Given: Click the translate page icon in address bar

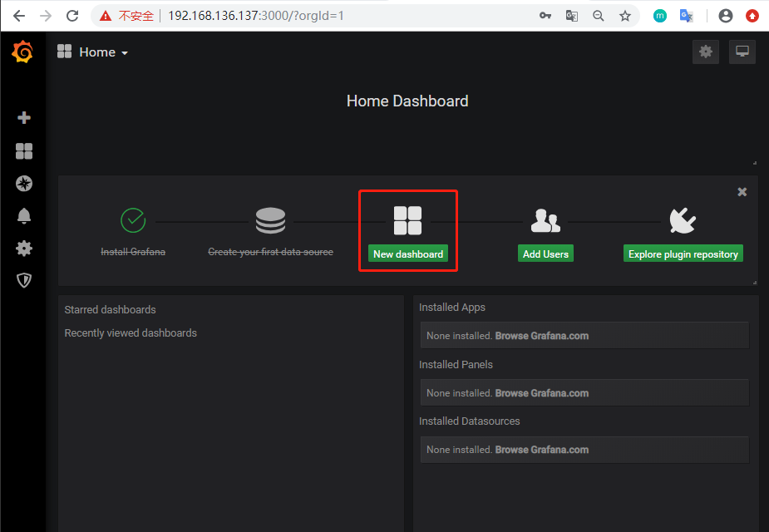Looking at the screenshot, I should click(571, 16).
